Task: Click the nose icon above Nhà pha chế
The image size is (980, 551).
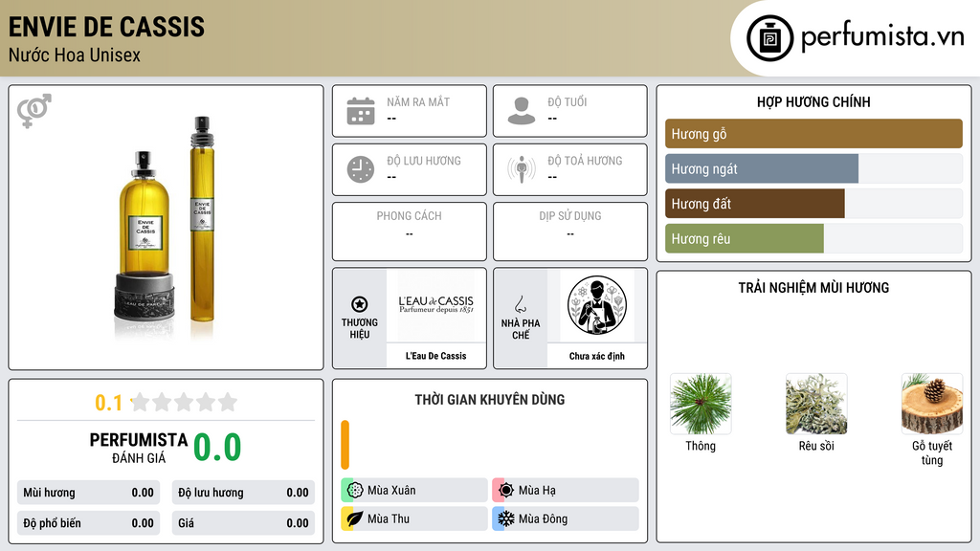Action: pyautogui.click(x=520, y=304)
